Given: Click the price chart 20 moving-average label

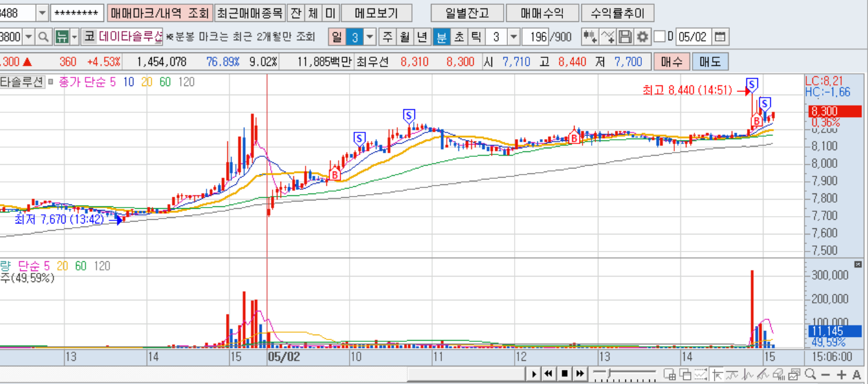Looking at the screenshot, I should (x=147, y=82).
